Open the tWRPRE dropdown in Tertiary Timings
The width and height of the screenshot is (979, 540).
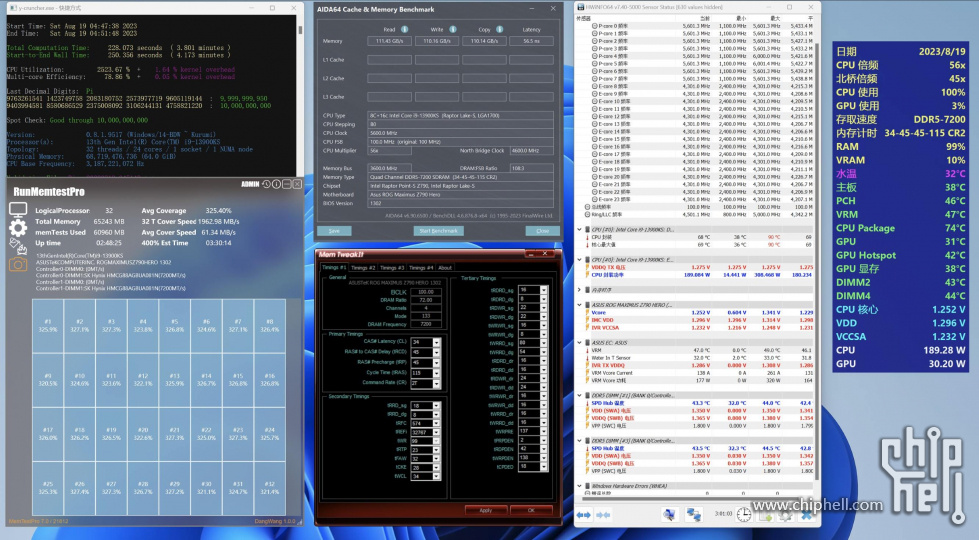coord(544,431)
